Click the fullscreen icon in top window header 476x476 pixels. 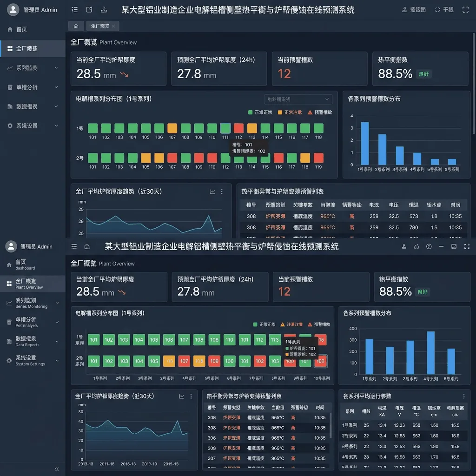465,10
